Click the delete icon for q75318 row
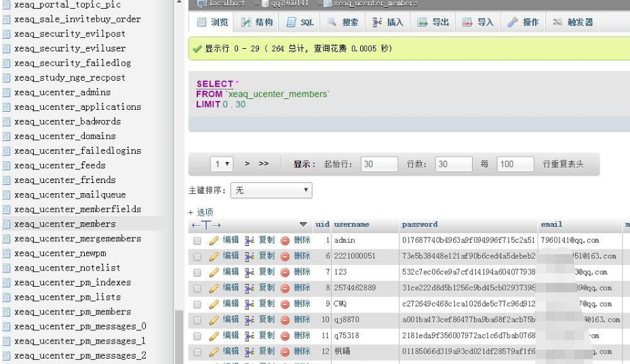 point(285,336)
